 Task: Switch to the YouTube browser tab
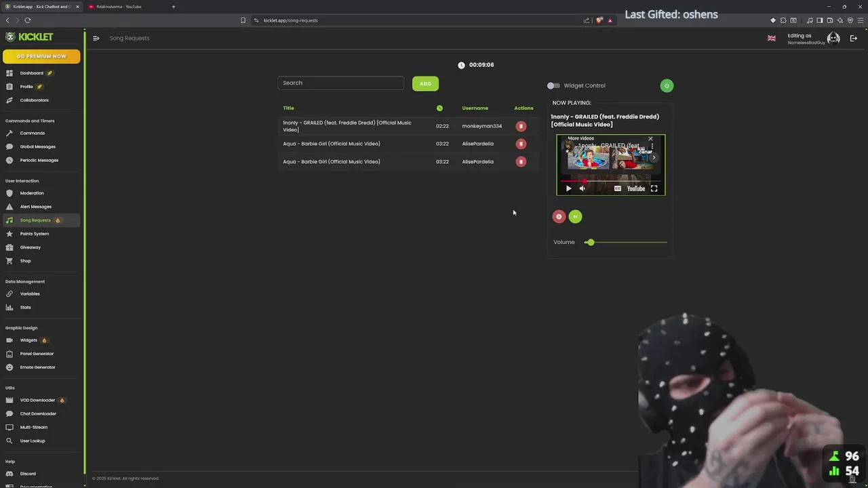pyautogui.click(x=124, y=7)
